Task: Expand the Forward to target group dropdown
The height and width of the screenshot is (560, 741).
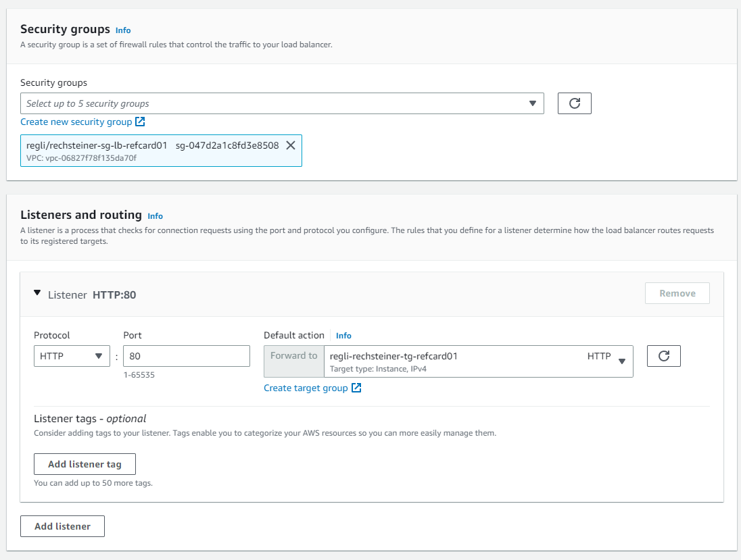Action: pyautogui.click(x=621, y=361)
